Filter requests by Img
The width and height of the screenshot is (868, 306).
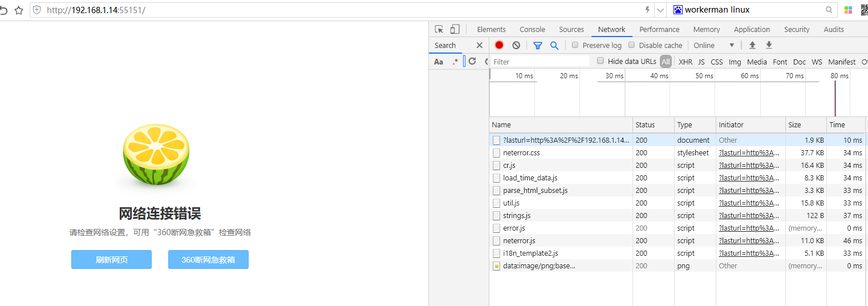pos(735,62)
